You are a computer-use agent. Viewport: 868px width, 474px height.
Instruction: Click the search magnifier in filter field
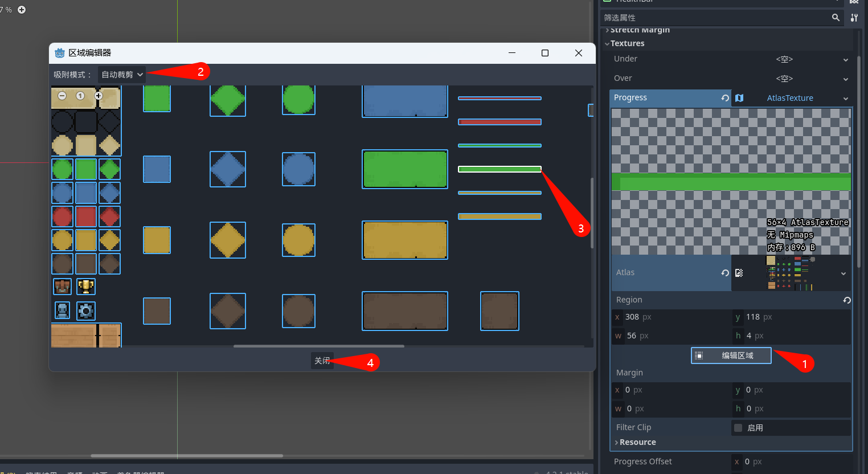[x=836, y=18]
